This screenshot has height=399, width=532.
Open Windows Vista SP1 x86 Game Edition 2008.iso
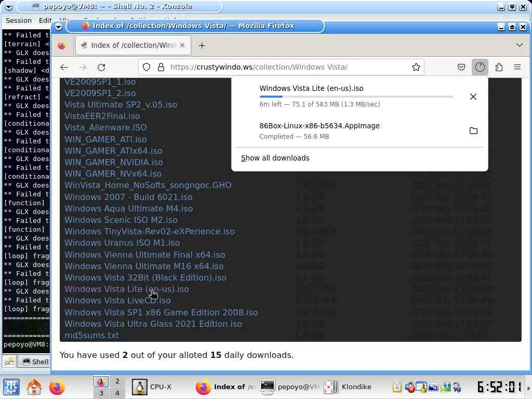pos(161,312)
